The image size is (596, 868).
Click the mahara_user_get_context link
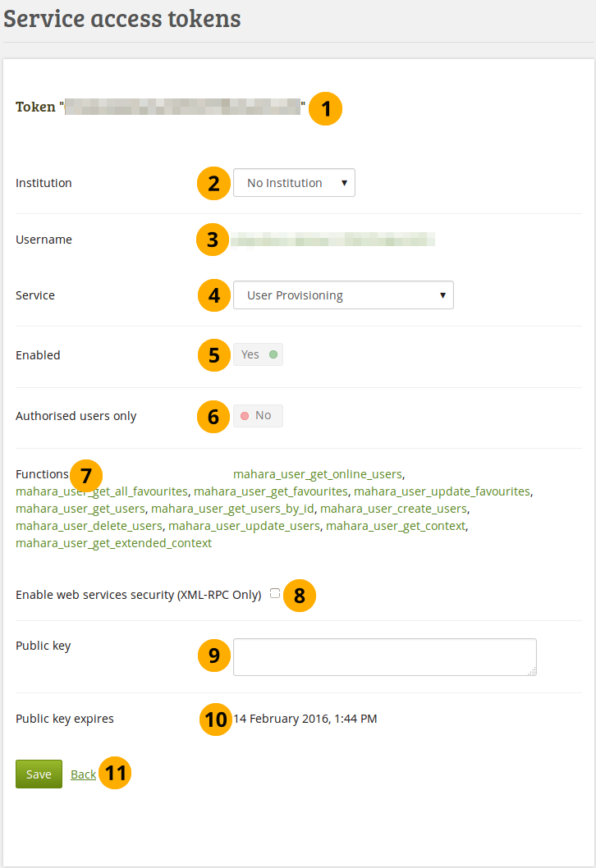tap(396, 526)
